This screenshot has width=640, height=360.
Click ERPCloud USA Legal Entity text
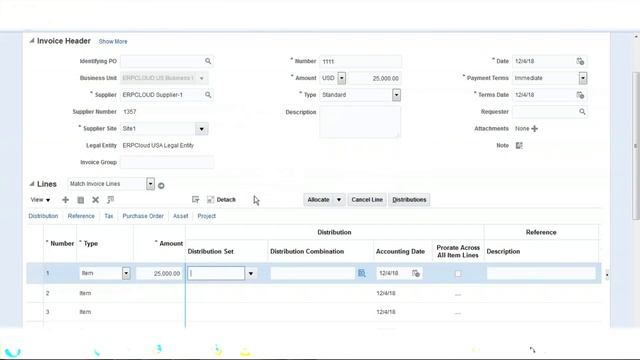158,145
